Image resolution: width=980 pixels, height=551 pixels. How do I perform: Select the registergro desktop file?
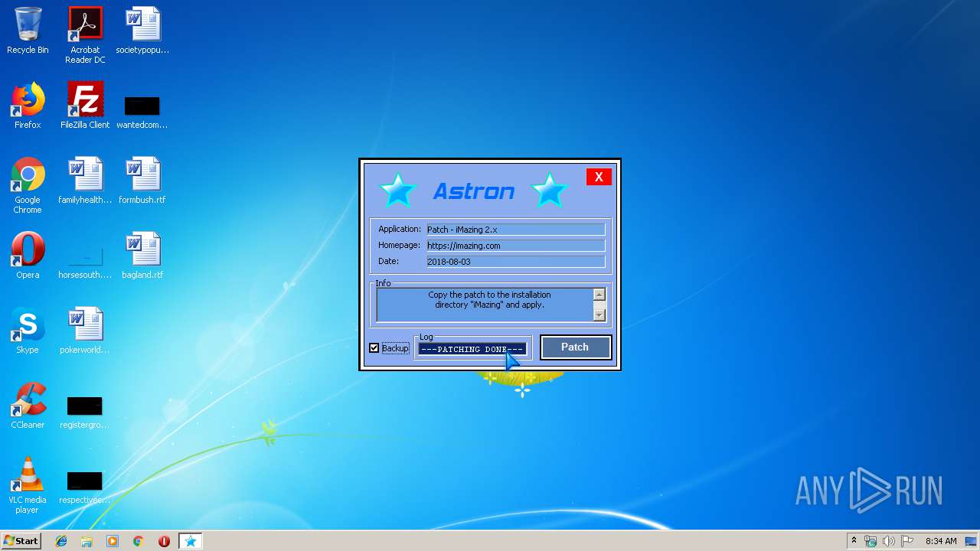85,412
